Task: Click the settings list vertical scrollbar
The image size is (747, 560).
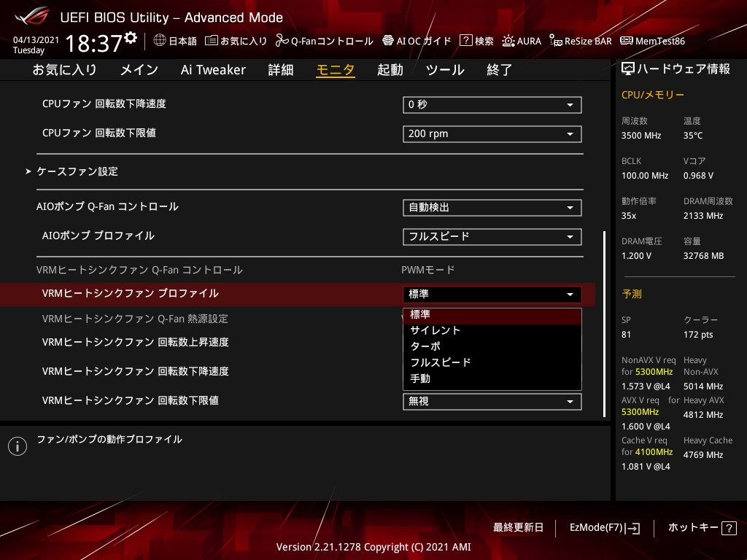Action: point(605,324)
